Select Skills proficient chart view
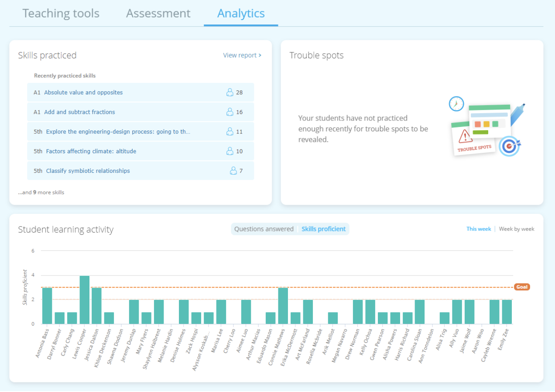 click(x=323, y=229)
